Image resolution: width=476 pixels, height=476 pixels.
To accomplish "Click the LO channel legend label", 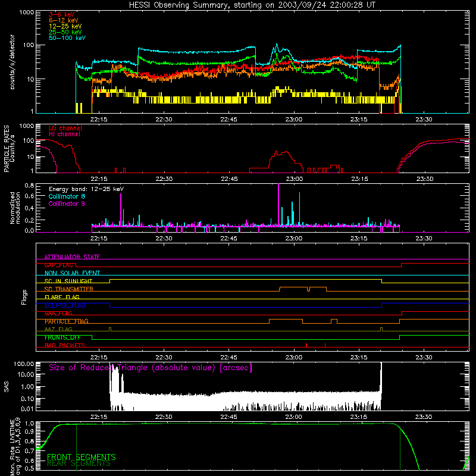I will click(x=65, y=128).
